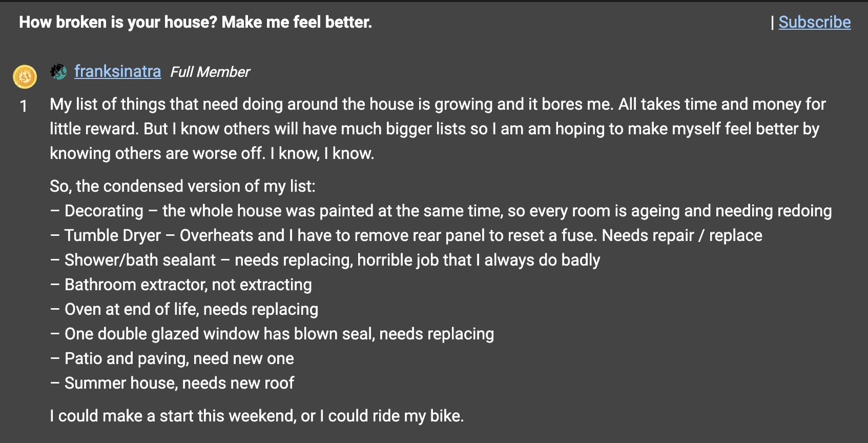The width and height of the screenshot is (868, 443).
Task: Click the Bathroom extractor list item
Action: pyautogui.click(x=181, y=285)
